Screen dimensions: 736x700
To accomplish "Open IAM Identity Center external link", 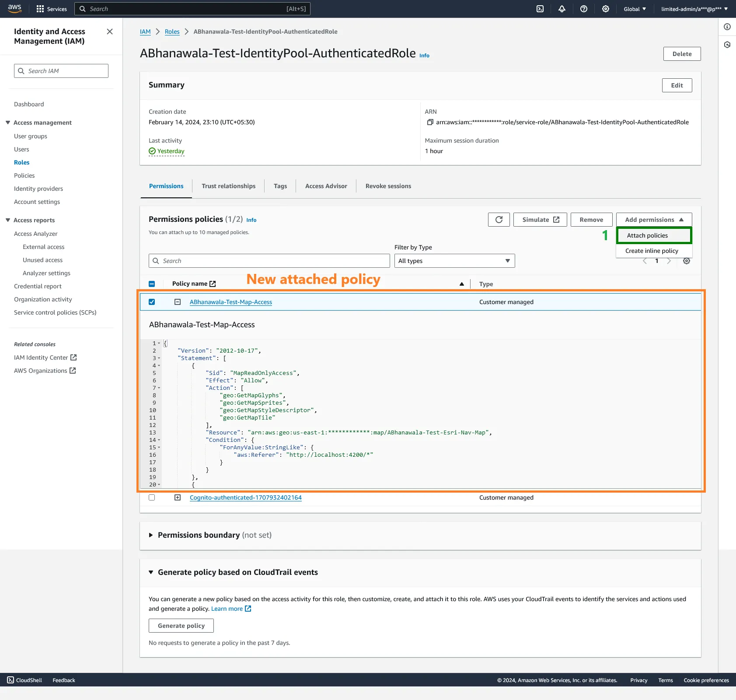I will (45, 357).
